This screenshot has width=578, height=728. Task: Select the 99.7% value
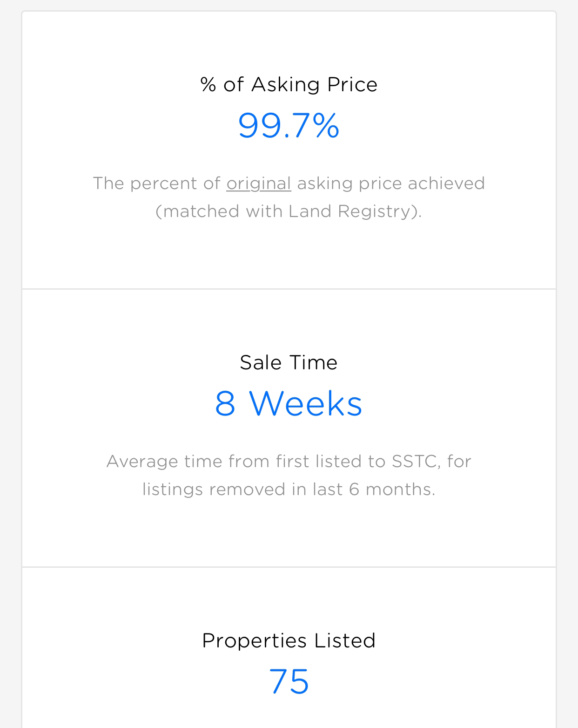point(289,125)
